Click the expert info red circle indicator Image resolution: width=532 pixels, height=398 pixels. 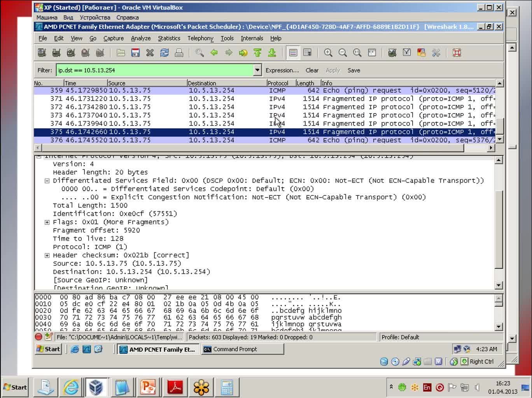38,337
